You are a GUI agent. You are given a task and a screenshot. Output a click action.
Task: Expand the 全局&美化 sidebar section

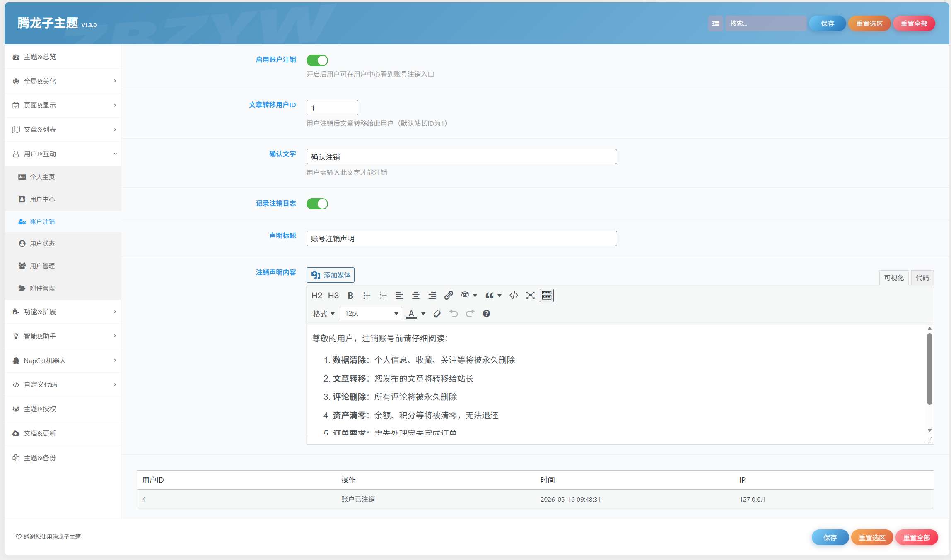[63, 81]
